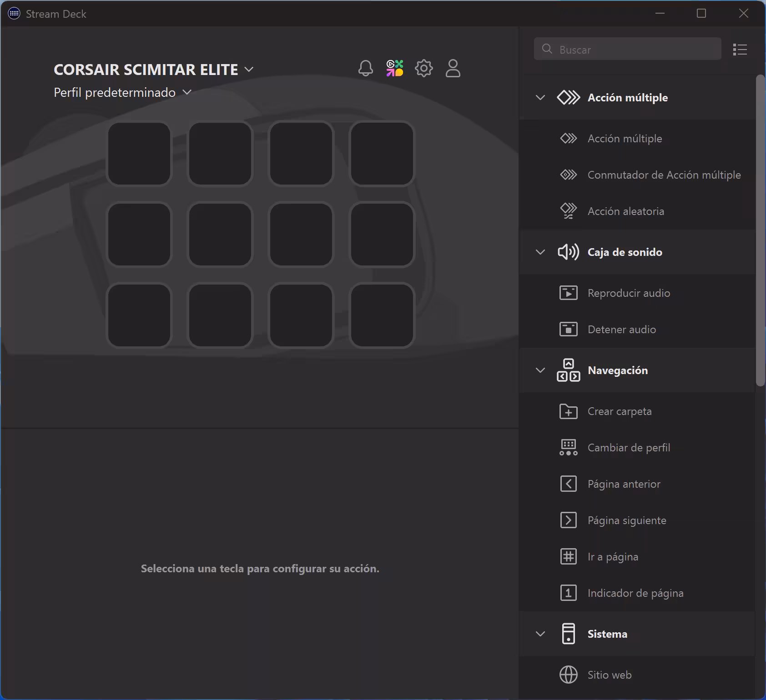
Task: Click the Indicador de página label
Action: [x=635, y=593]
